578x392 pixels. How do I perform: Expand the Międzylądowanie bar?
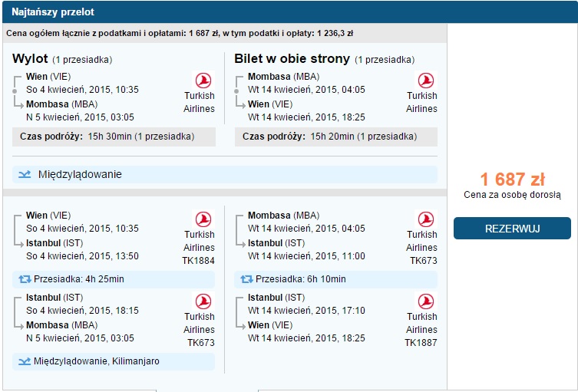(225, 174)
